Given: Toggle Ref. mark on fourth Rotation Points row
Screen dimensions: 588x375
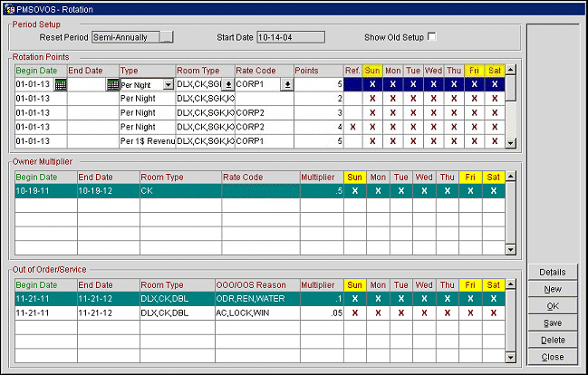Looking at the screenshot, I should tap(352, 128).
